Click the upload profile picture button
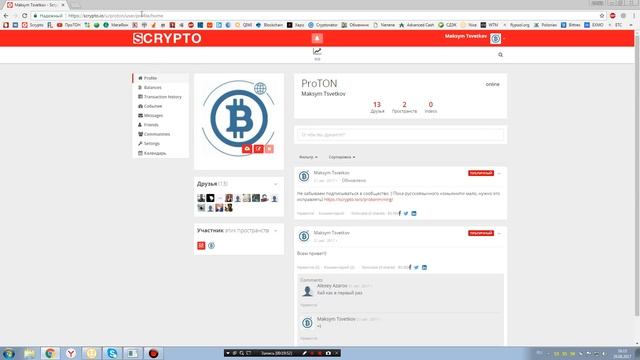The width and height of the screenshot is (640, 360). (247, 149)
